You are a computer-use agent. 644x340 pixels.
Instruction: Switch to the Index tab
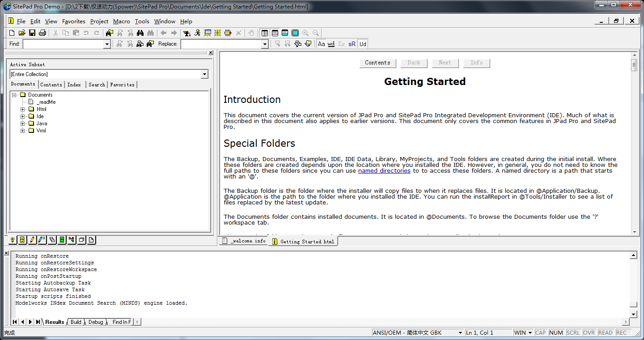[x=74, y=85]
